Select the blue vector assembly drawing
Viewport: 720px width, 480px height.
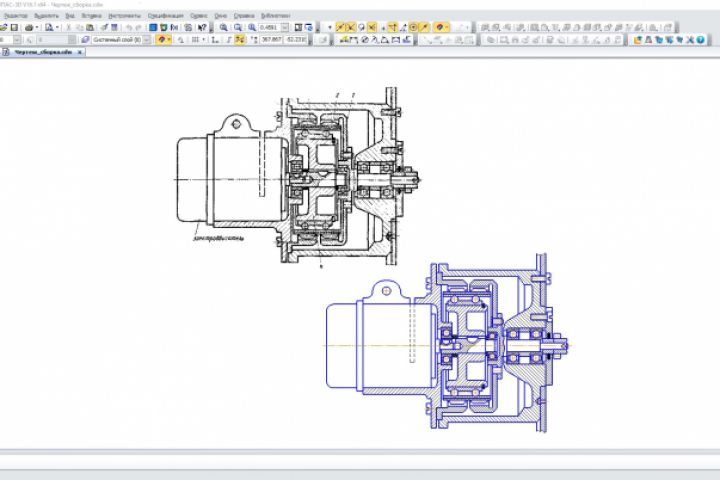[x=448, y=344]
